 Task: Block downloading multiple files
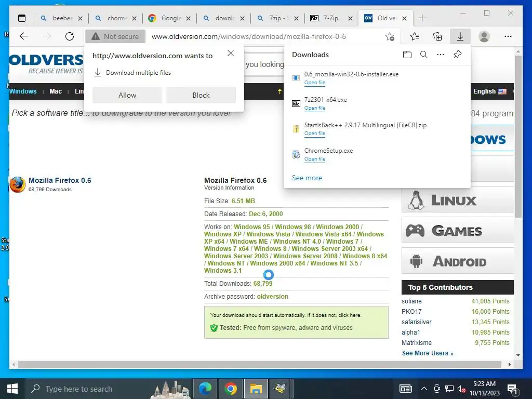point(201,95)
